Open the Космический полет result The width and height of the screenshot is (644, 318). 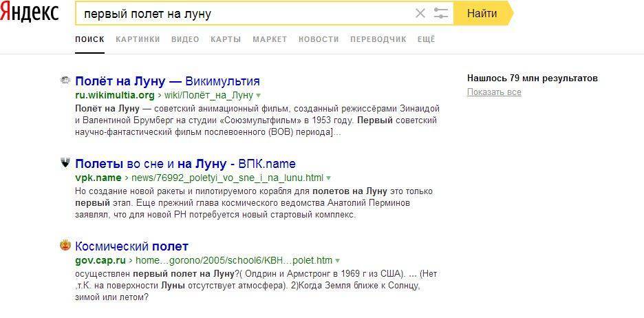click(x=131, y=246)
